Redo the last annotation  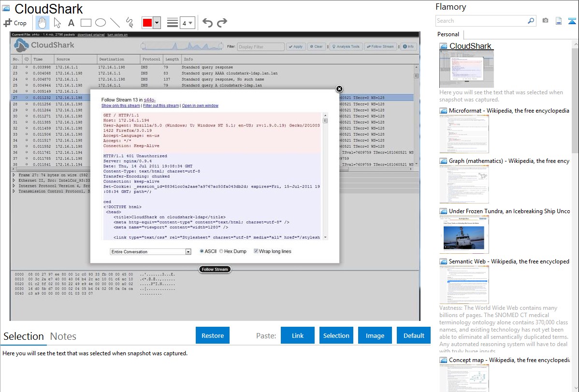coord(222,23)
